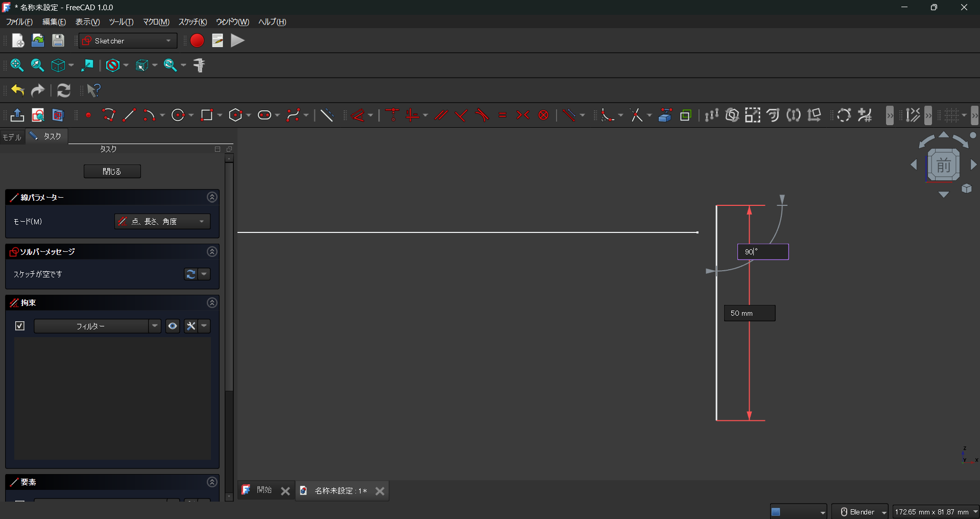Image resolution: width=980 pixels, height=519 pixels.
Task: Apply the Symmetric constraint
Action: [x=523, y=115]
